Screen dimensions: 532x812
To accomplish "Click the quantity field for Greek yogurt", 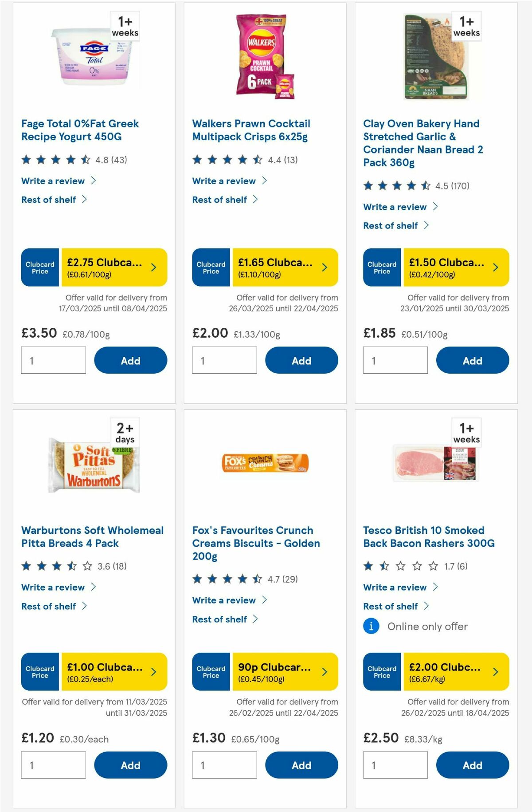I will point(53,360).
